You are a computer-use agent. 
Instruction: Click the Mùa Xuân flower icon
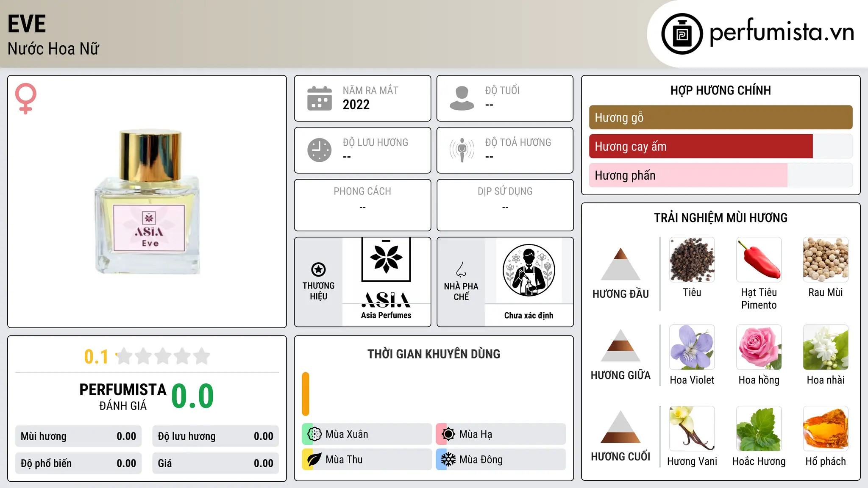(314, 434)
